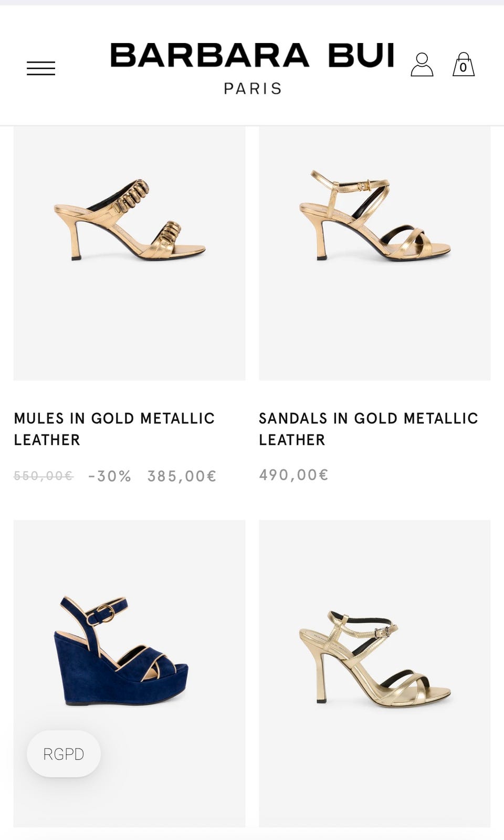Open the Mules in Gold Metallic Leather page
This screenshot has width=504, height=840.
point(114,429)
